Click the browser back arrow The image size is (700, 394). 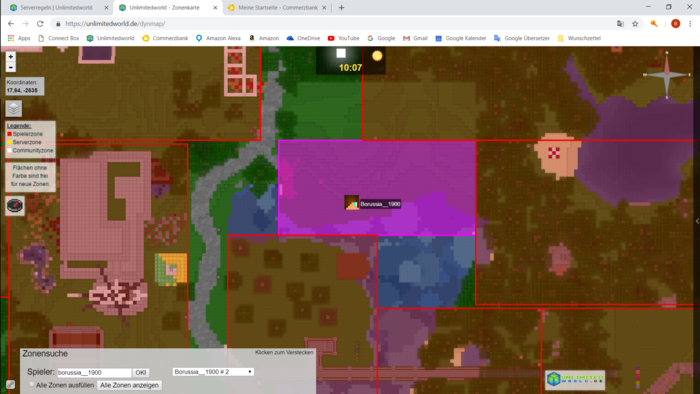point(11,24)
